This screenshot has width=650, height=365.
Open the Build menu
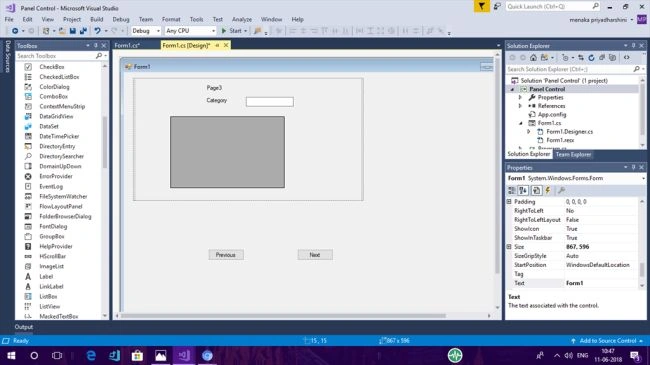coord(97,19)
